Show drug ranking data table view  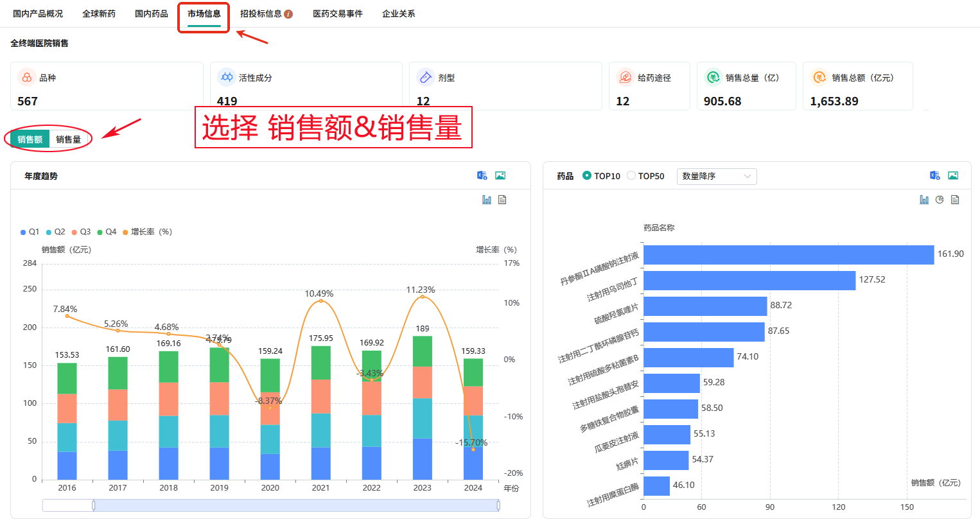pyautogui.click(x=955, y=200)
